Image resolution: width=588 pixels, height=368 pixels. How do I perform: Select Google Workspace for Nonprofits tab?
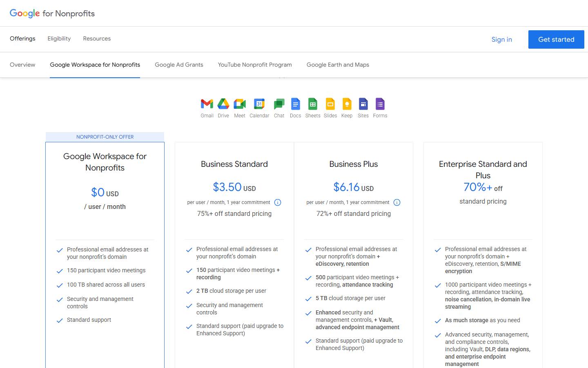95,65
